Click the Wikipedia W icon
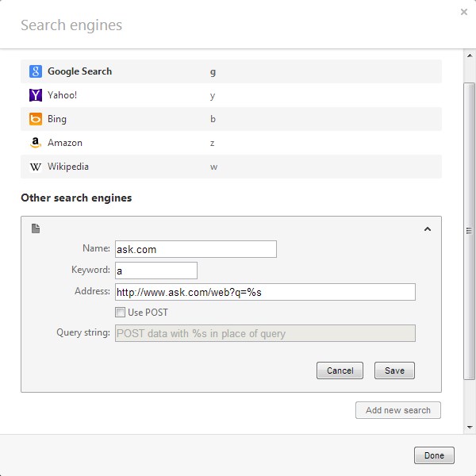The width and height of the screenshot is (476, 476). 36,167
